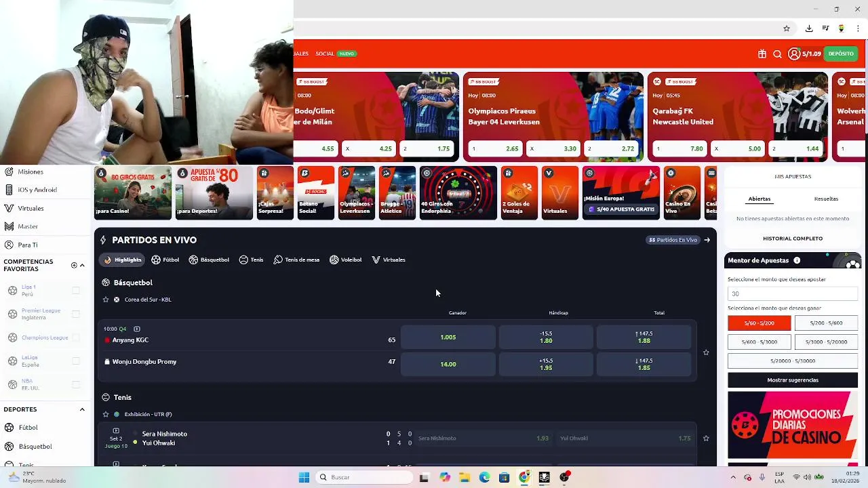Check the LaLiga España checkbox

click(76, 361)
